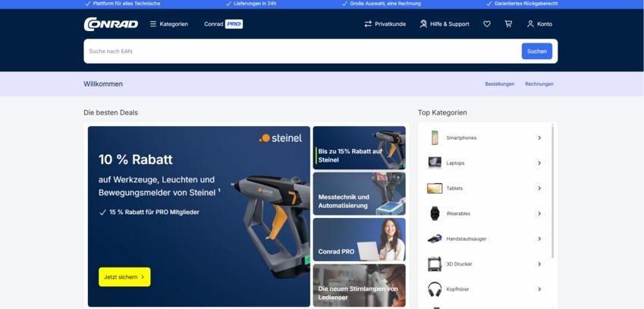Image resolution: width=644 pixels, height=309 pixels.
Task: Open Hilfe & Support
Action: click(445, 24)
